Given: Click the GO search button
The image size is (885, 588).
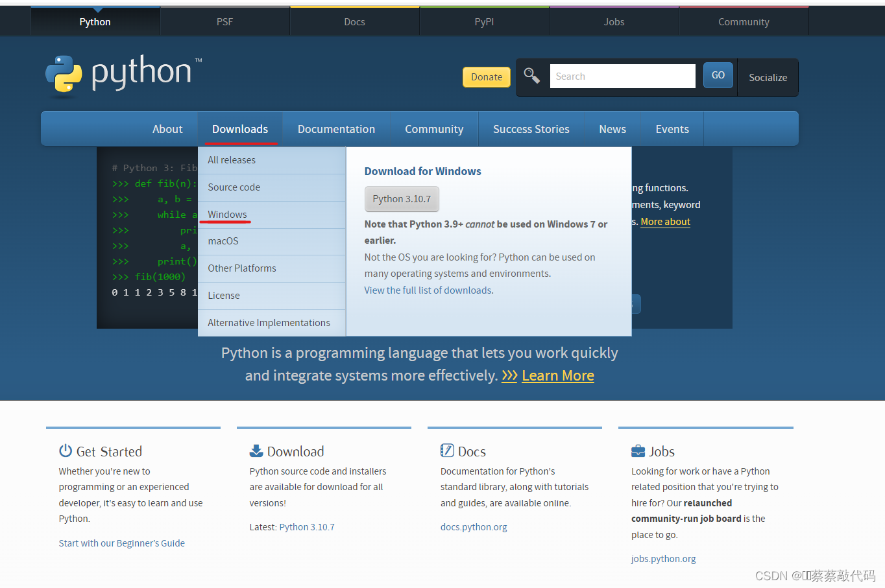Looking at the screenshot, I should (718, 75).
